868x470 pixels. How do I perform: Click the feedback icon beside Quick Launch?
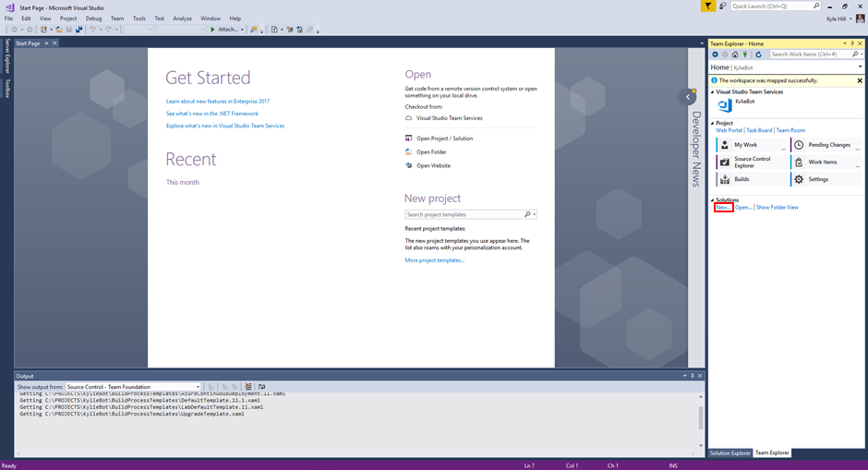tap(722, 6)
